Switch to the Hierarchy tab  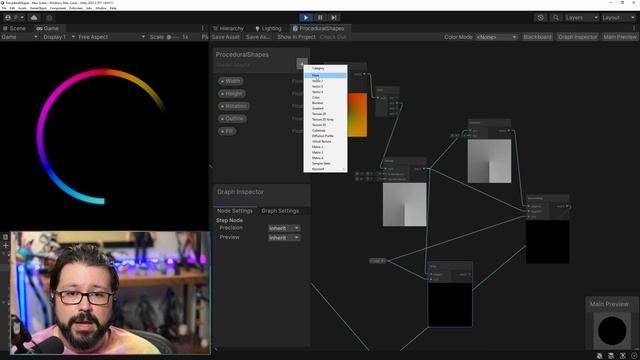point(228,28)
